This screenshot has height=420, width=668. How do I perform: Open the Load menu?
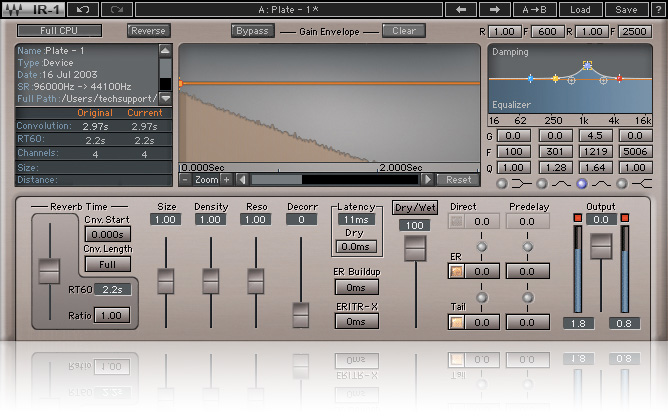point(581,9)
